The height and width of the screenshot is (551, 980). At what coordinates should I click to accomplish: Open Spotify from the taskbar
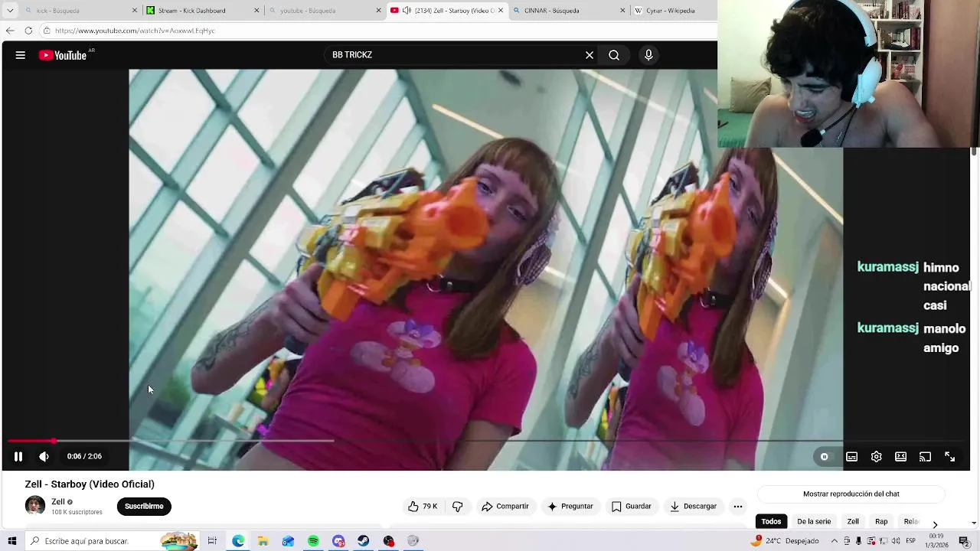[x=313, y=541]
